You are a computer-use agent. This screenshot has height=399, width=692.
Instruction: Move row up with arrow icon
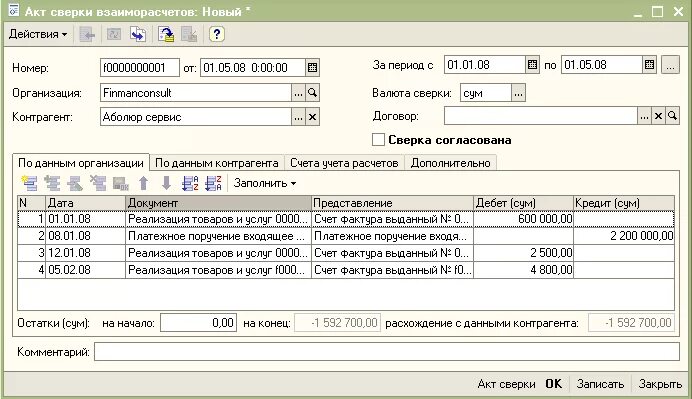coord(143,183)
